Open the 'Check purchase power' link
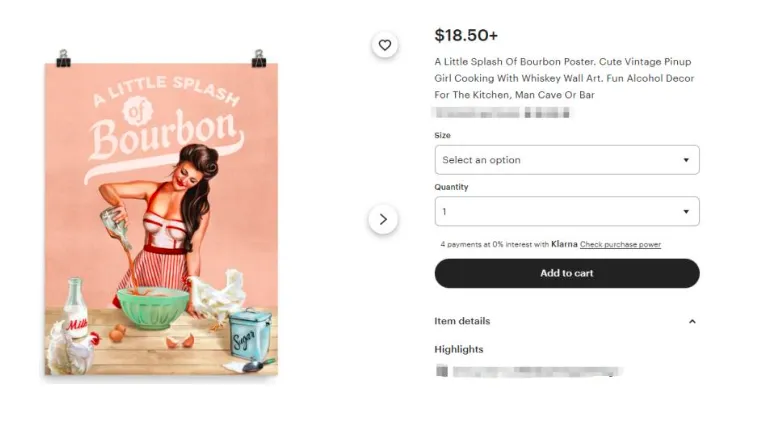Screen dimensions: 760x441 (620, 244)
